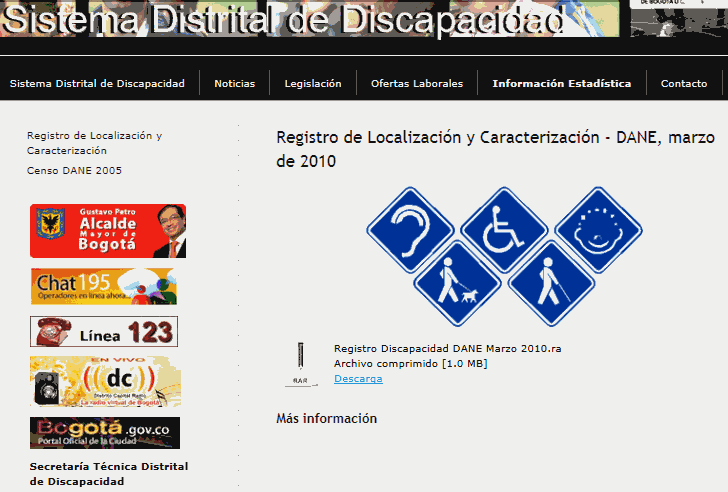Open Registro de Localización y Caracterización sidebar link
728x492 pixels.
(x=94, y=142)
